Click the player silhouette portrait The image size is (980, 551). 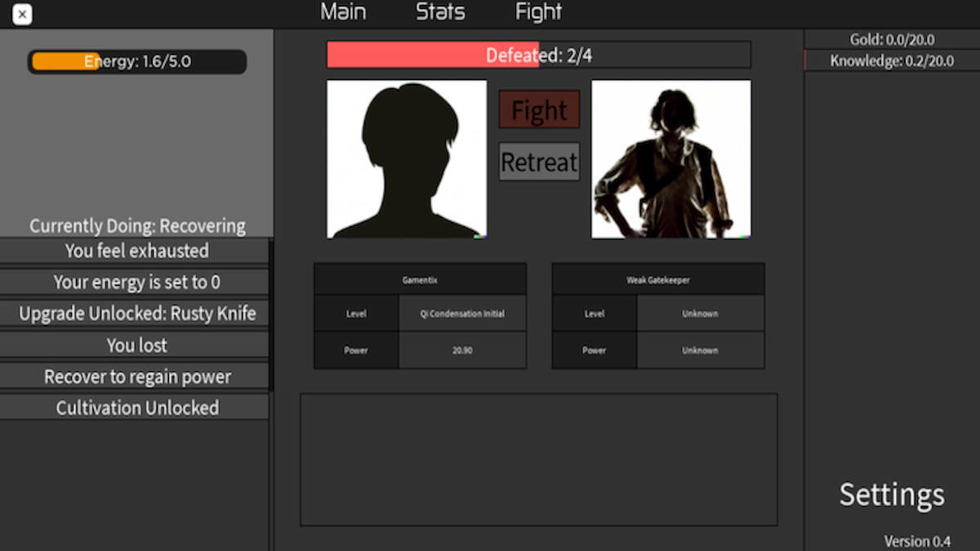coord(407,159)
